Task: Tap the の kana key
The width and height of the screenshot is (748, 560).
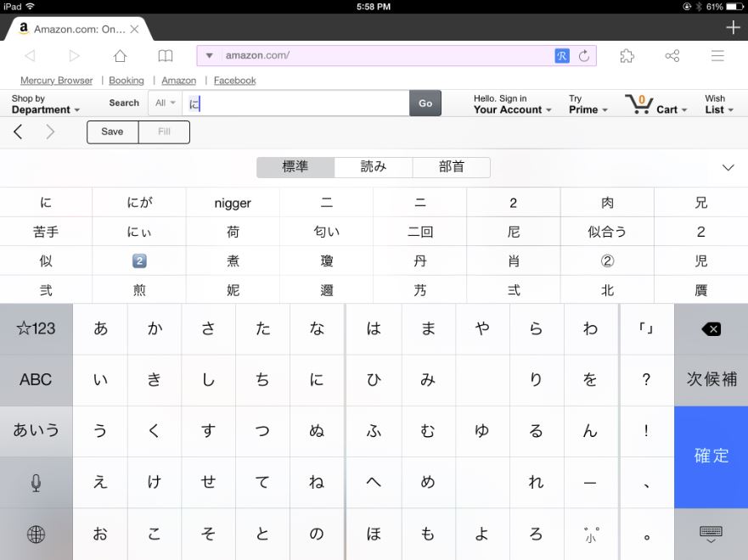Action: click(317, 535)
